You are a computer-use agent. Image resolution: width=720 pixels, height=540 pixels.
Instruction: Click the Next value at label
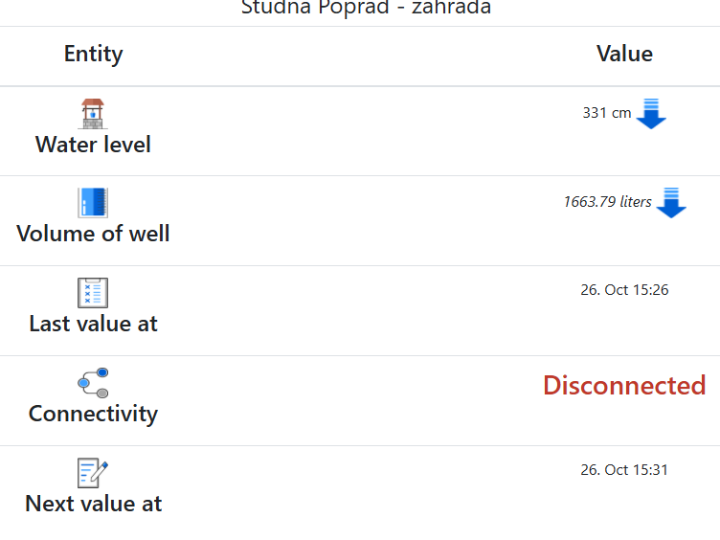(x=93, y=504)
